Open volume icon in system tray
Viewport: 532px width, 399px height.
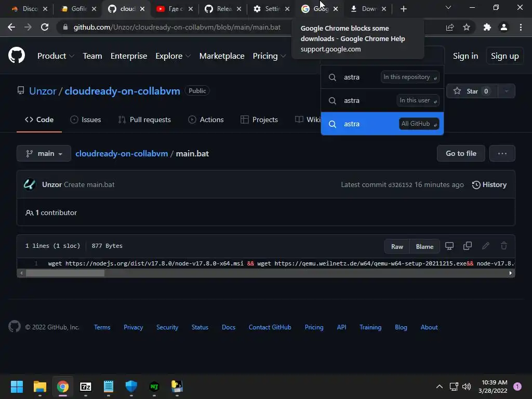(467, 387)
